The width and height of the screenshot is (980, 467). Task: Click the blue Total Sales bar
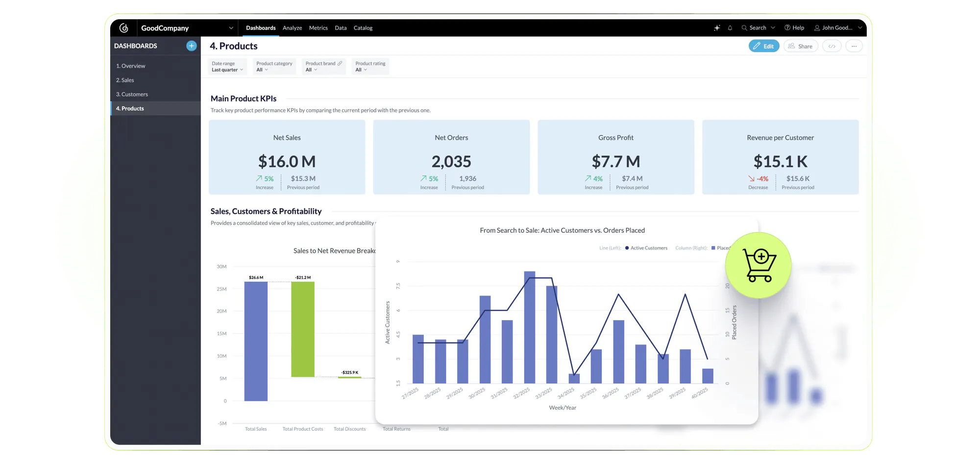pyautogui.click(x=256, y=341)
